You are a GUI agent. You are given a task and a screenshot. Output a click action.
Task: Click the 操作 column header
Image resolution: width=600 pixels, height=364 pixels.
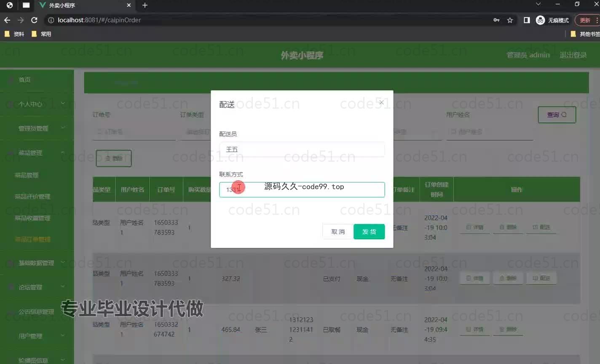pos(517,190)
